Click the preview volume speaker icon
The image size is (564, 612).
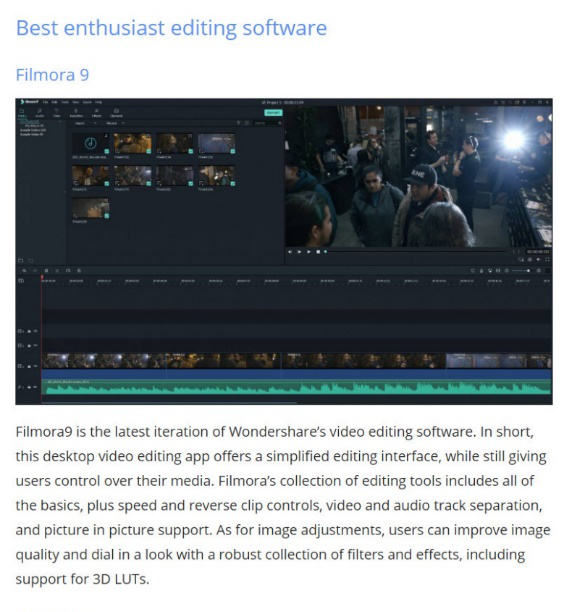coord(538,260)
